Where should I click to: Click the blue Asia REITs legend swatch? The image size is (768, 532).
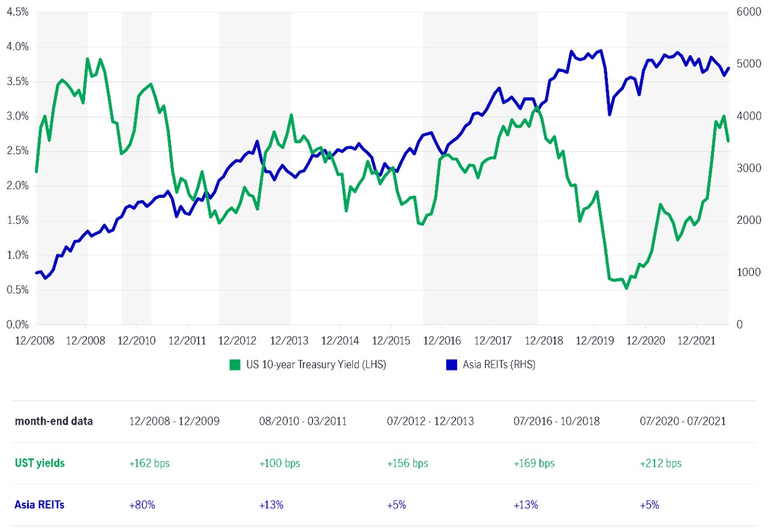tap(452, 365)
